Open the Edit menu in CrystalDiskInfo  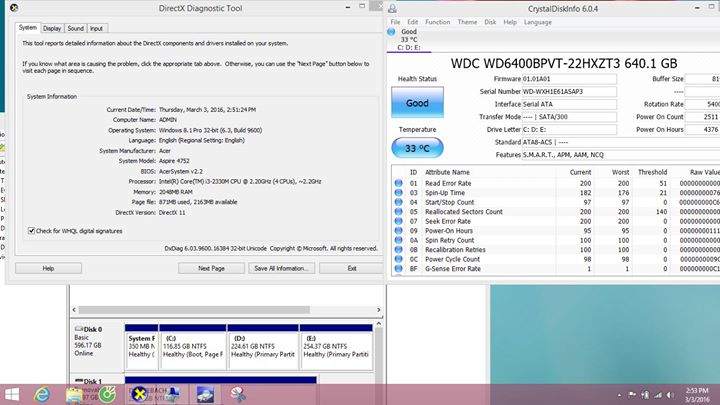pos(413,22)
